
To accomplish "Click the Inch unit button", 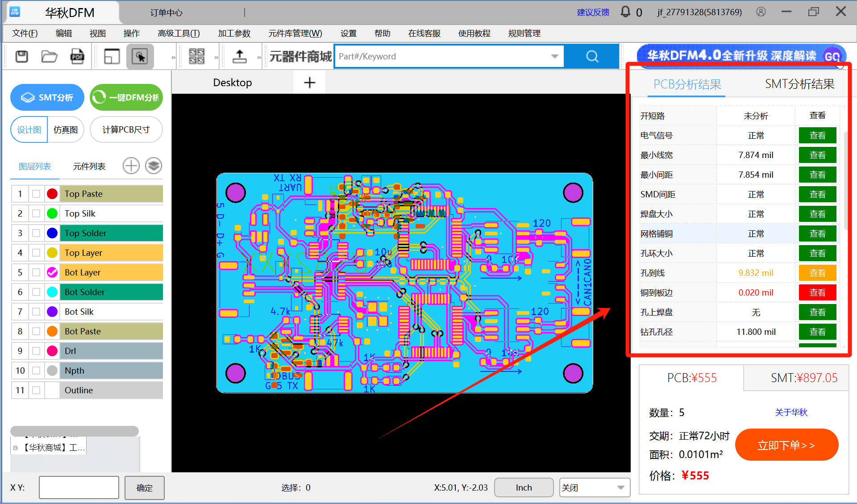I will pyautogui.click(x=524, y=487).
